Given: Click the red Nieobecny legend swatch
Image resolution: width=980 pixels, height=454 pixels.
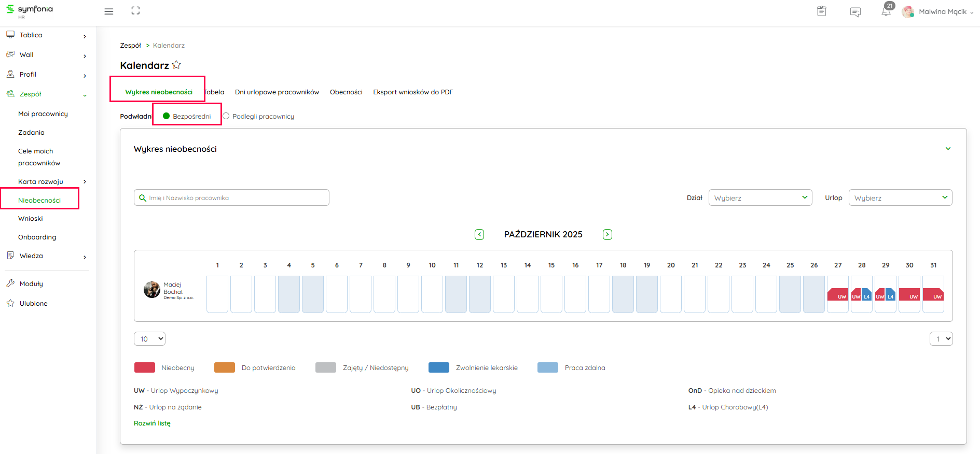Looking at the screenshot, I should pos(145,367).
